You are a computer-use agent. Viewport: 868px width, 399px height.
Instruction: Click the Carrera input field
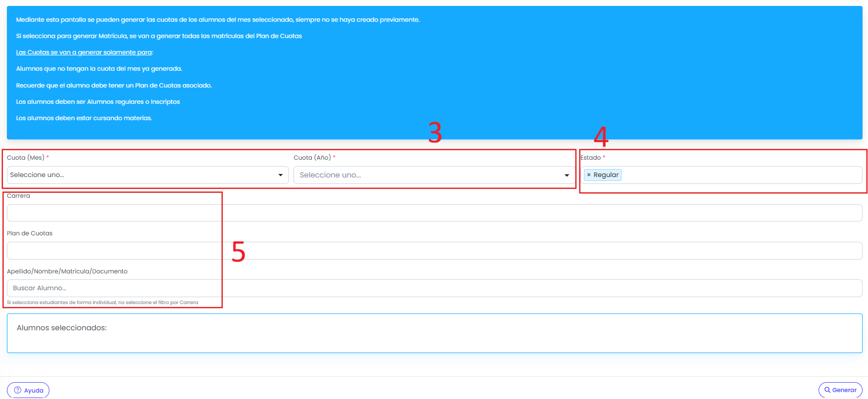(435, 213)
